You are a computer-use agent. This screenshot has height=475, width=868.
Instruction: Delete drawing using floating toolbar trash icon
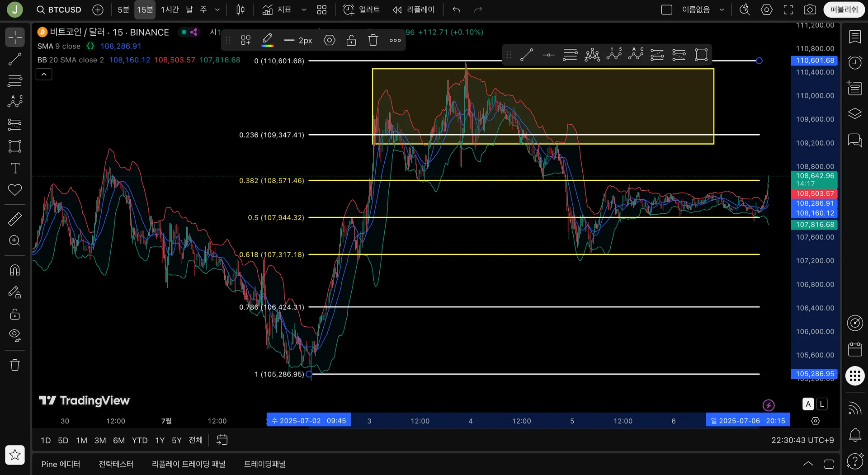(373, 40)
